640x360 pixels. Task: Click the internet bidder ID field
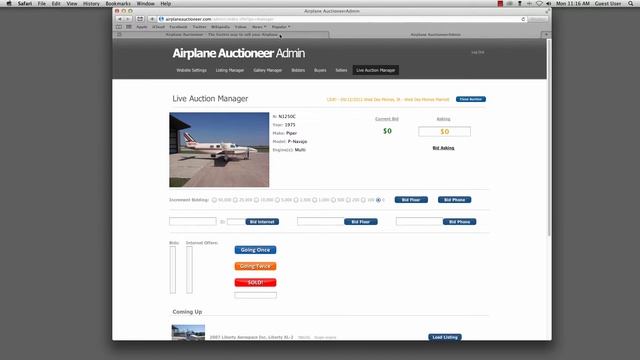(x=236, y=222)
